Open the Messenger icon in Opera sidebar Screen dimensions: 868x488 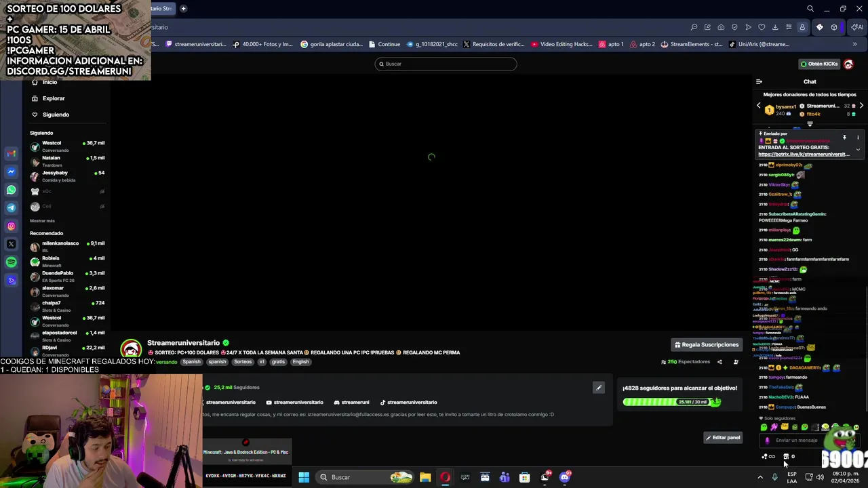[x=11, y=171]
